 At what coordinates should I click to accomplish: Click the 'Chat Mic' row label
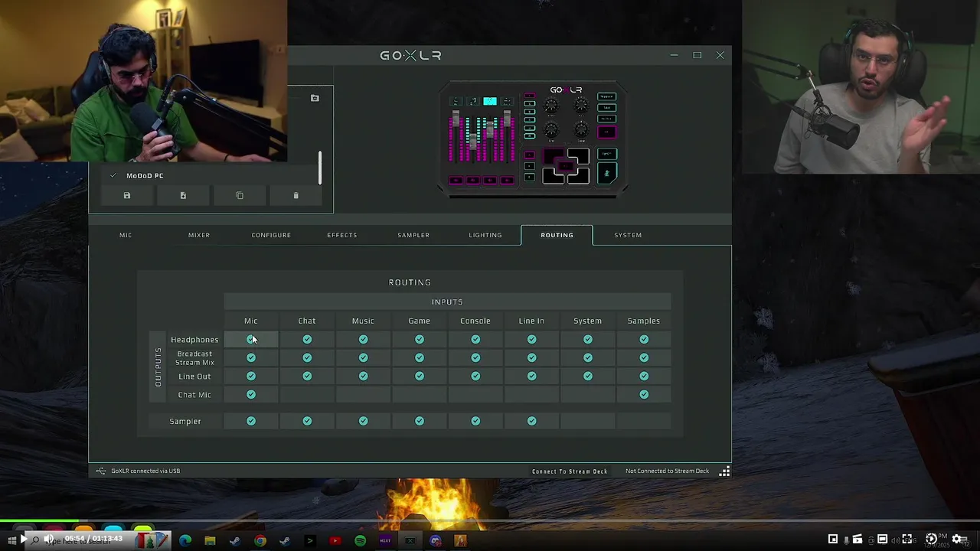194,395
